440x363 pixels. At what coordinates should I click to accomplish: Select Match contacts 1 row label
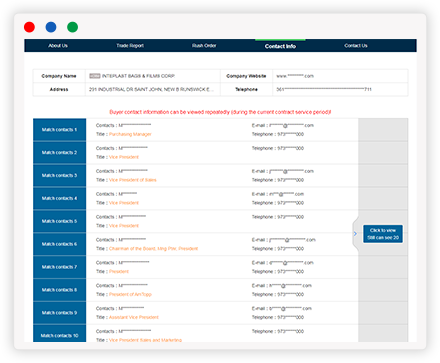coord(59,130)
